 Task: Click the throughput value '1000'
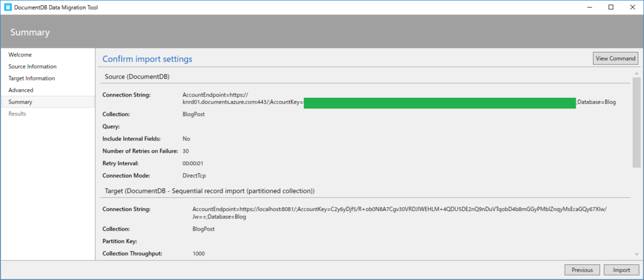click(x=198, y=254)
